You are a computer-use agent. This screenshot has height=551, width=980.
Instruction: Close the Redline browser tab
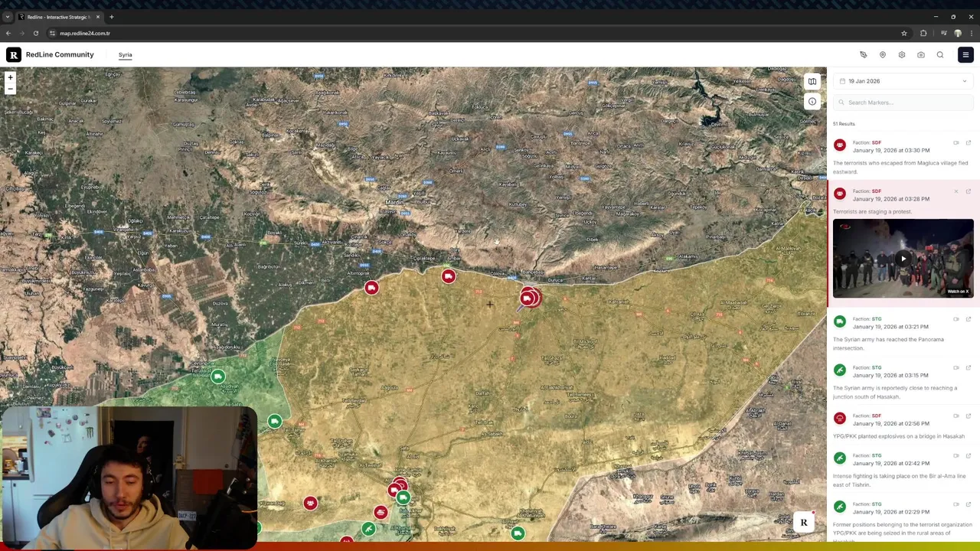[x=97, y=17]
